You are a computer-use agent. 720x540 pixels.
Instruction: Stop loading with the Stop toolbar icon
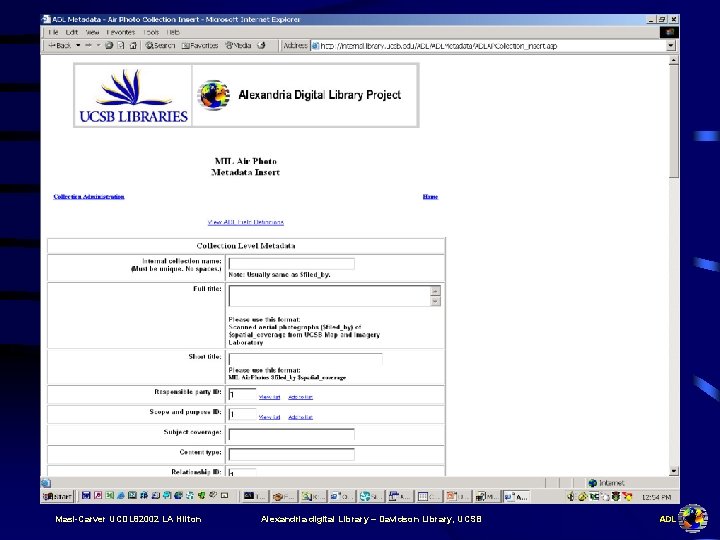109,45
